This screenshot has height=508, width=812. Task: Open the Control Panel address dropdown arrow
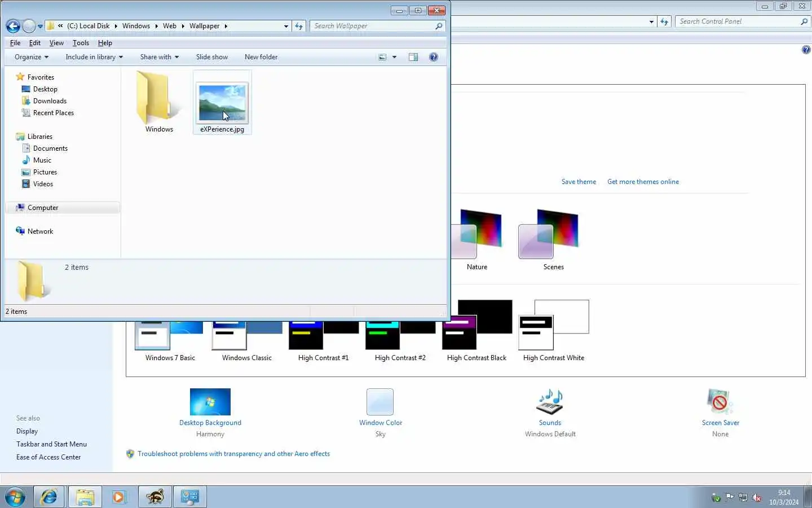click(652, 21)
